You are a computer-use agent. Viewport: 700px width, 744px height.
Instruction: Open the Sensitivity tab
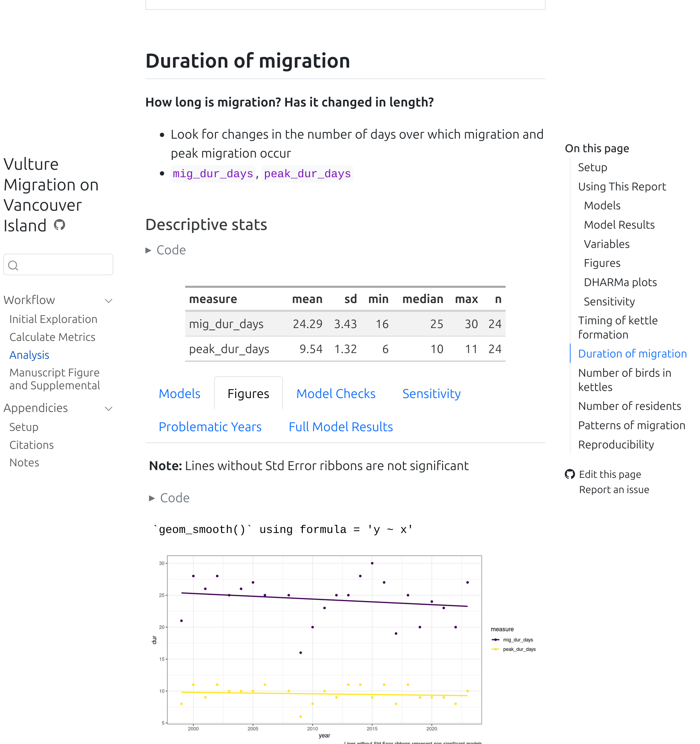(x=431, y=394)
